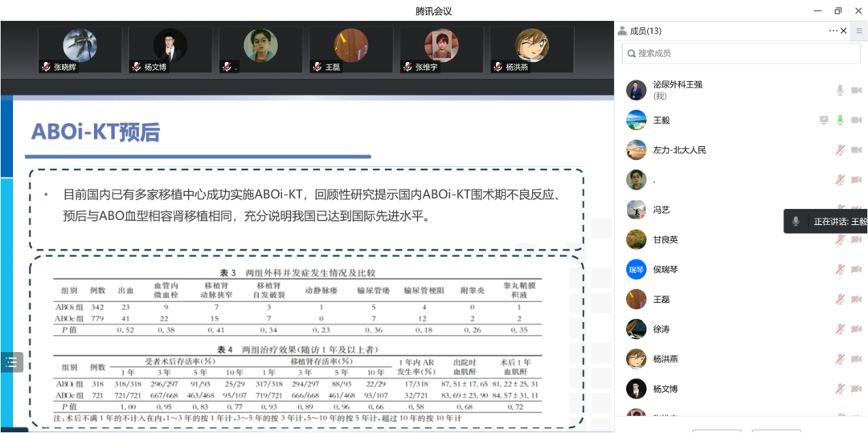The image size is (868, 433).
Task: Click 王毅's screen-sharing icon in member list
Action: [x=824, y=120]
